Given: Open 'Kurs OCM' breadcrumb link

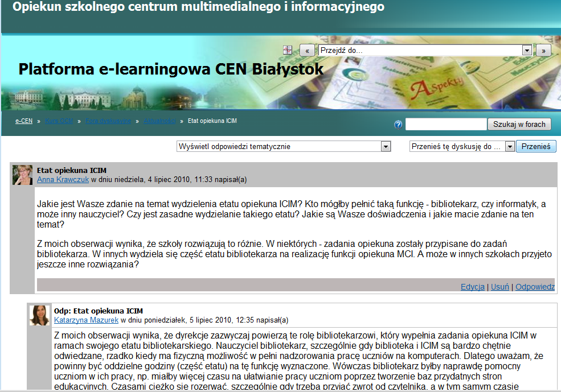Looking at the screenshot, I should click(x=59, y=121).
